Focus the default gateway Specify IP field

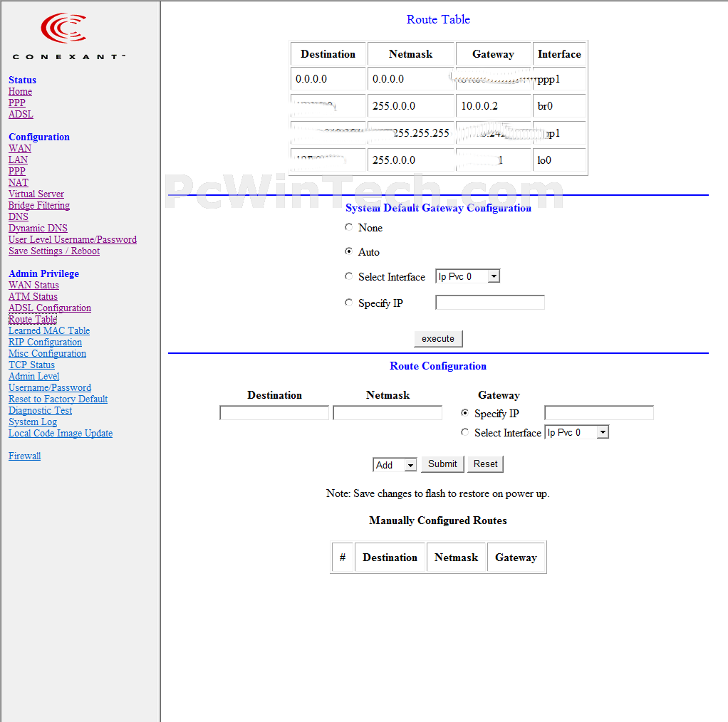490,303
